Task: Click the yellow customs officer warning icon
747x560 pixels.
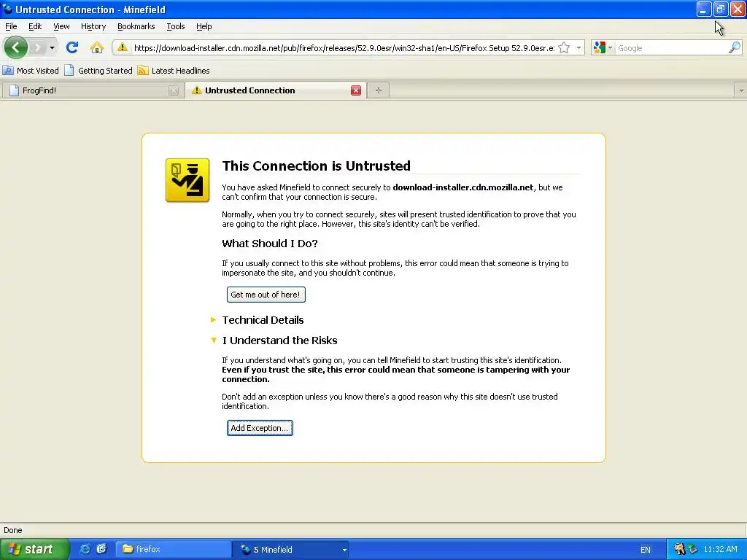Action: click(x=187, y=180)
